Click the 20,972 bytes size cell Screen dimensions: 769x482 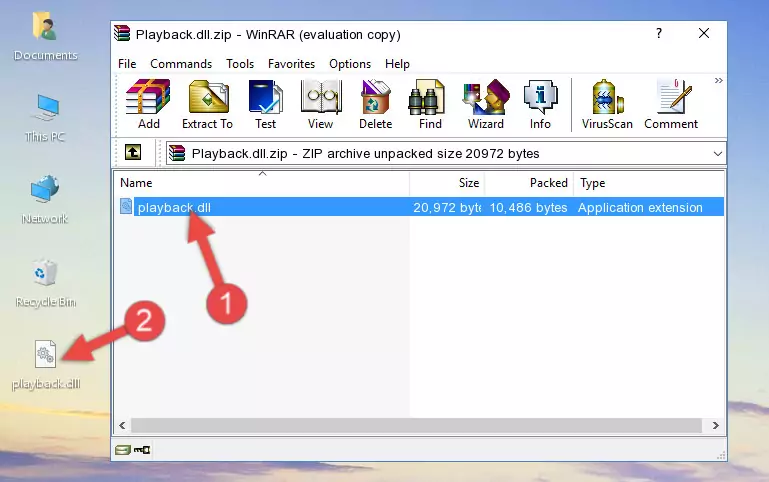447,207
